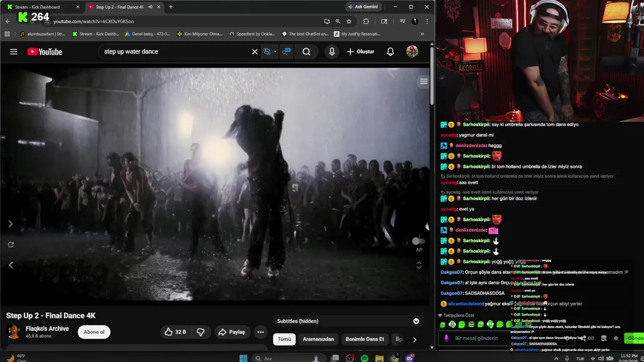
Task: Open the Oluştur create button
Action: click(361, 52)
